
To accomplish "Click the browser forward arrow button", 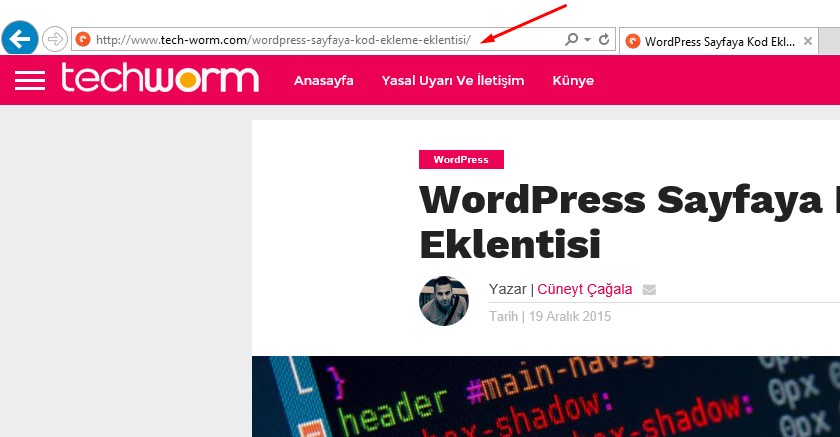I will coord(55,40).
